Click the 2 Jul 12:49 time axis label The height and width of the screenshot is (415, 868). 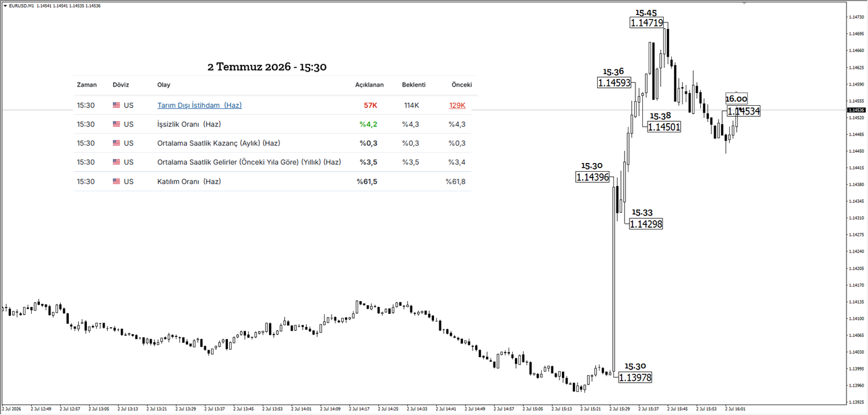tap(41, 409)
